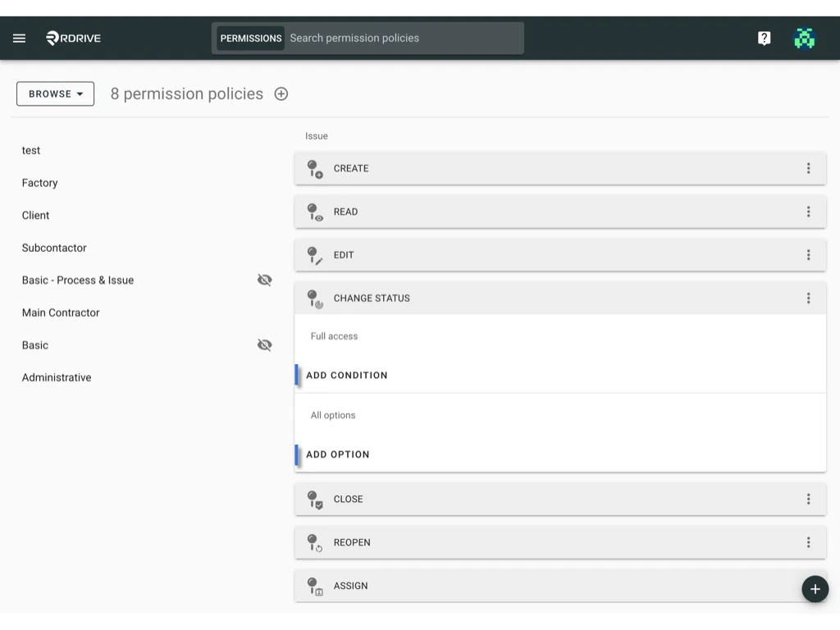Image resolution: width=840 pixels, height=630 pixels.
Task: Open the Browse dropdown
Action: pyautogui.click(x=55, y=94)
